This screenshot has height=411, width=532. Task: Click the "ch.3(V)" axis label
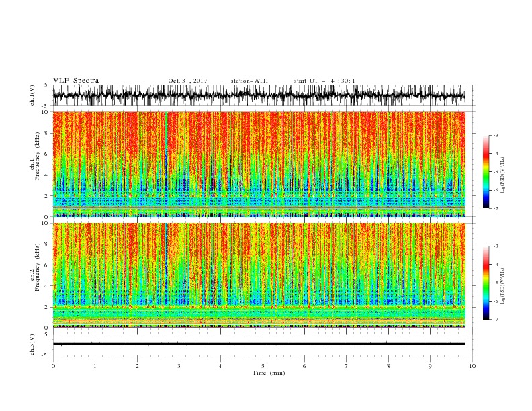[x=32, y=345]
